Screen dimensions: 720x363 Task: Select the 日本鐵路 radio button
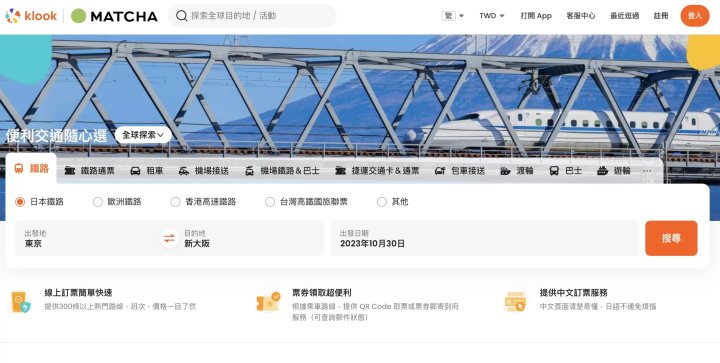[20, 201]
